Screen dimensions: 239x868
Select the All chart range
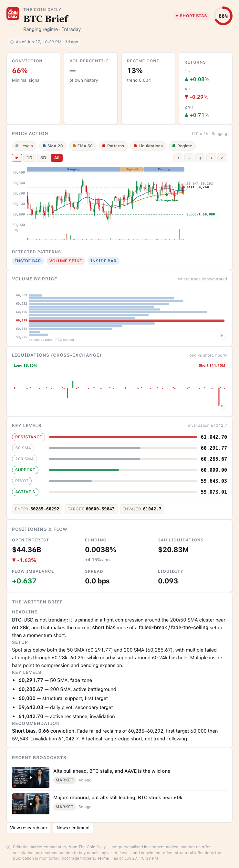point(57,158)
